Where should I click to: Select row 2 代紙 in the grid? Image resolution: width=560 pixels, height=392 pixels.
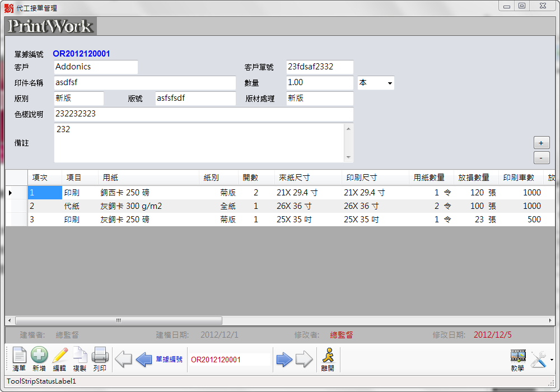72,206
